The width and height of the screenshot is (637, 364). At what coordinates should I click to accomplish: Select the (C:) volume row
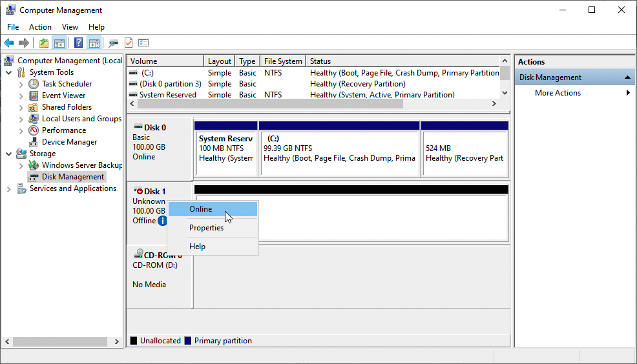coord(313,73)
